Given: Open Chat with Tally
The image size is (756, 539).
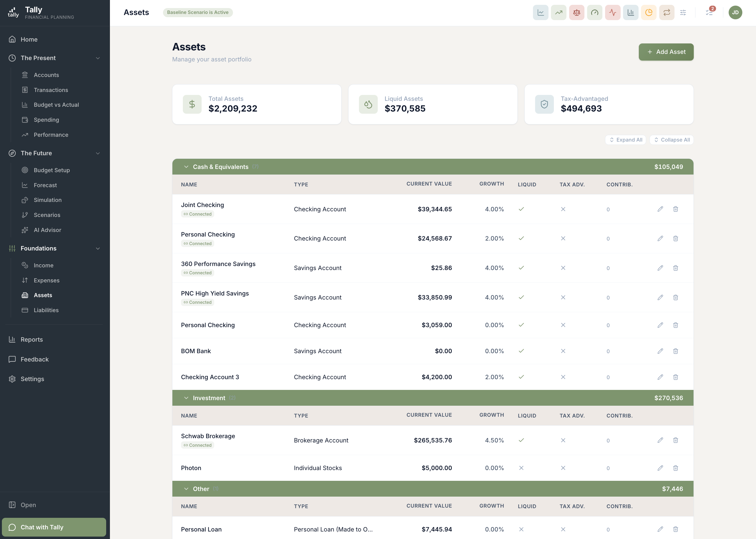Looking at the screenshot, I should point(54,527).
